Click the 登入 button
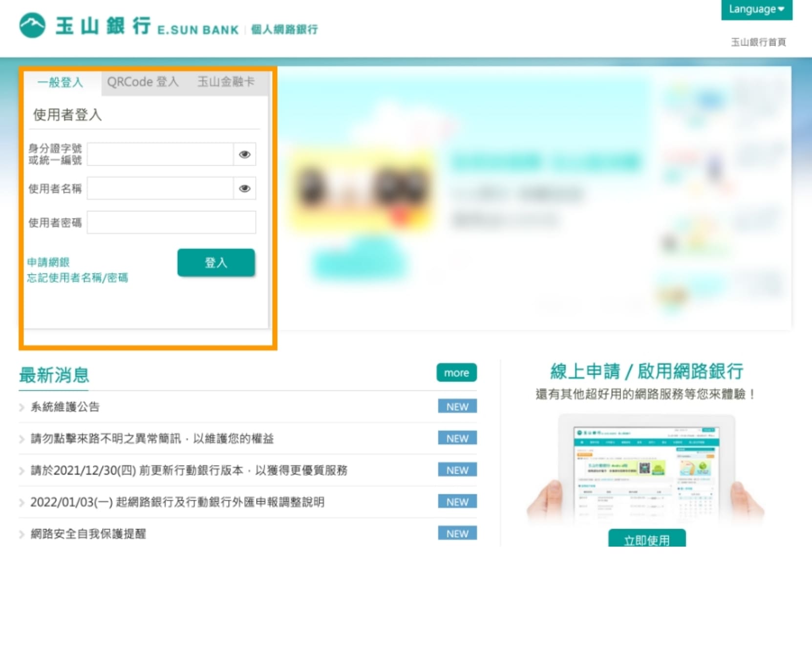812x658 pixels. tap(216, 263)
